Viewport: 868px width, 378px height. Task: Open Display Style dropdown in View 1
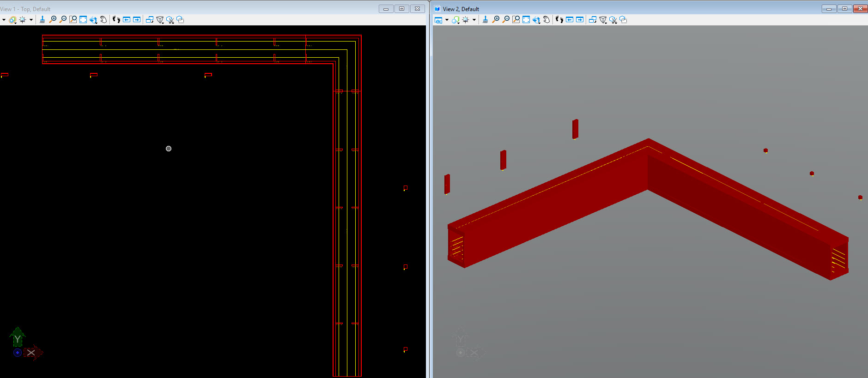pos(12,19)
